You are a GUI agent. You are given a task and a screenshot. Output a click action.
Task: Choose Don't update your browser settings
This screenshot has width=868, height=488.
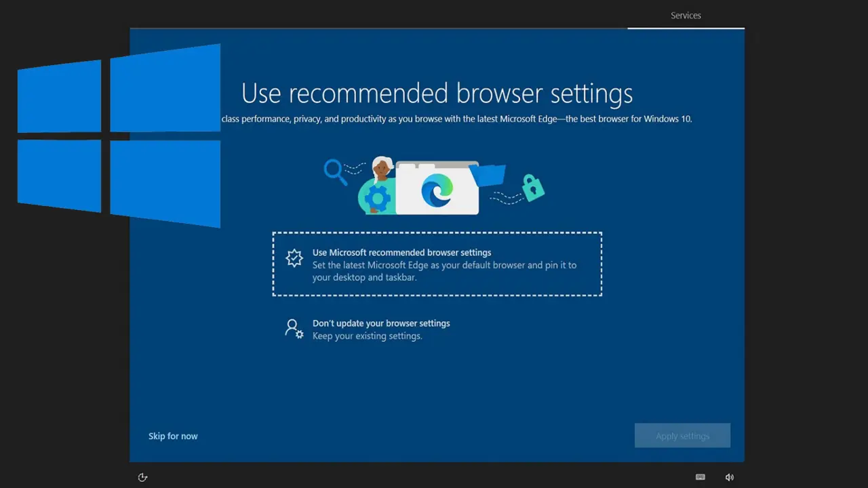[381, 323]
